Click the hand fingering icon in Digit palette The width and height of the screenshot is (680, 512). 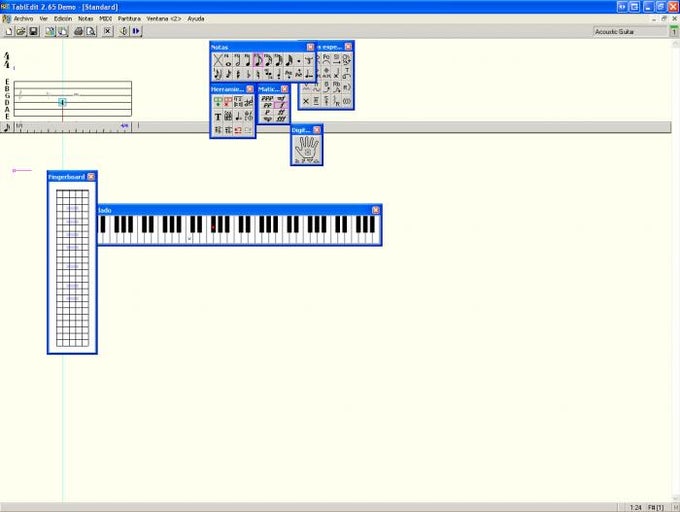click(307, 150)
